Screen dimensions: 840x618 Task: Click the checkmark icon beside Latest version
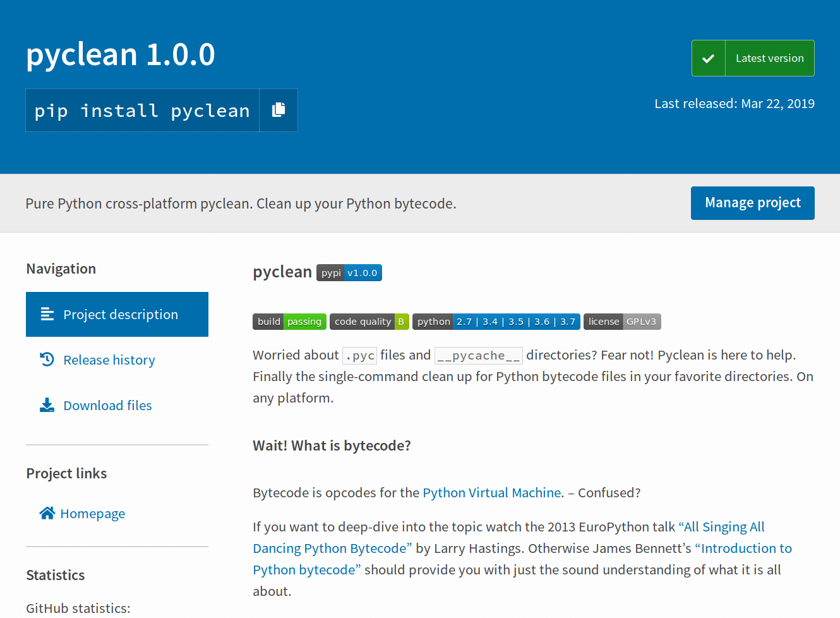pos(709,58)
